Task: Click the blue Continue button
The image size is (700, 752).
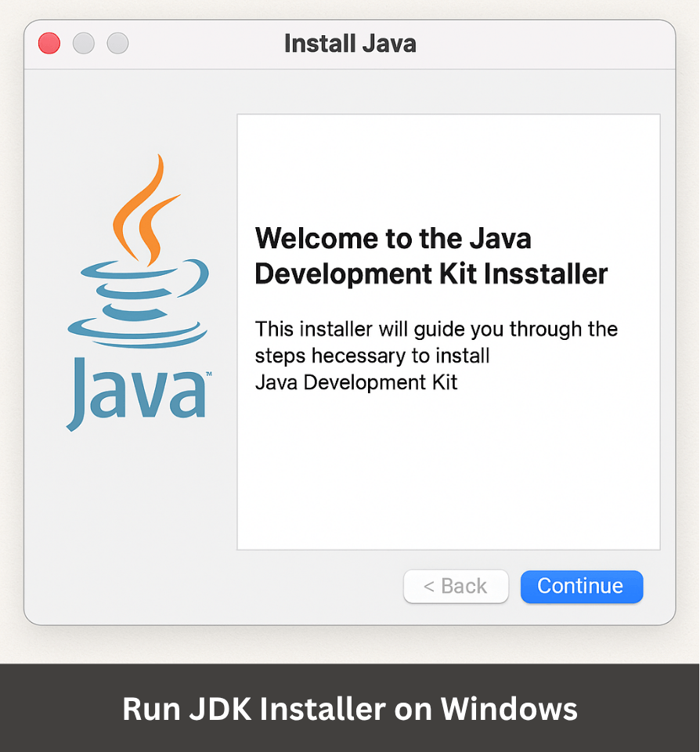Action: coord(581,587)
